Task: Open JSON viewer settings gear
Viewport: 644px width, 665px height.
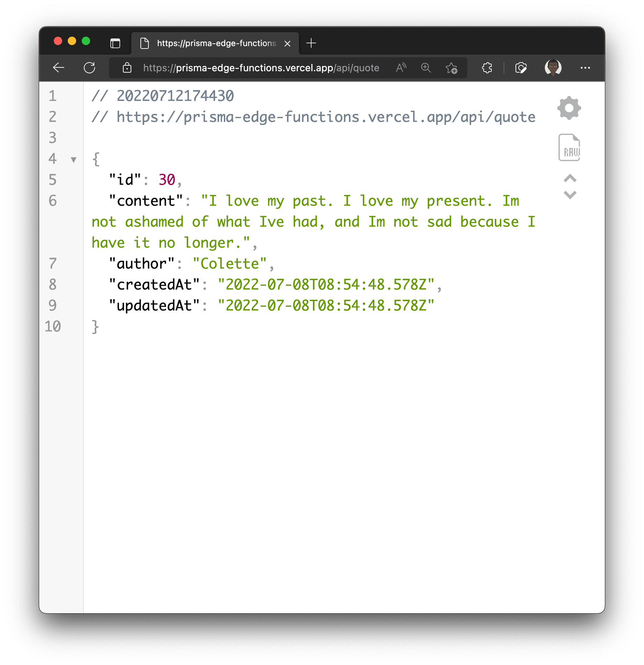Action: (569, 108)
